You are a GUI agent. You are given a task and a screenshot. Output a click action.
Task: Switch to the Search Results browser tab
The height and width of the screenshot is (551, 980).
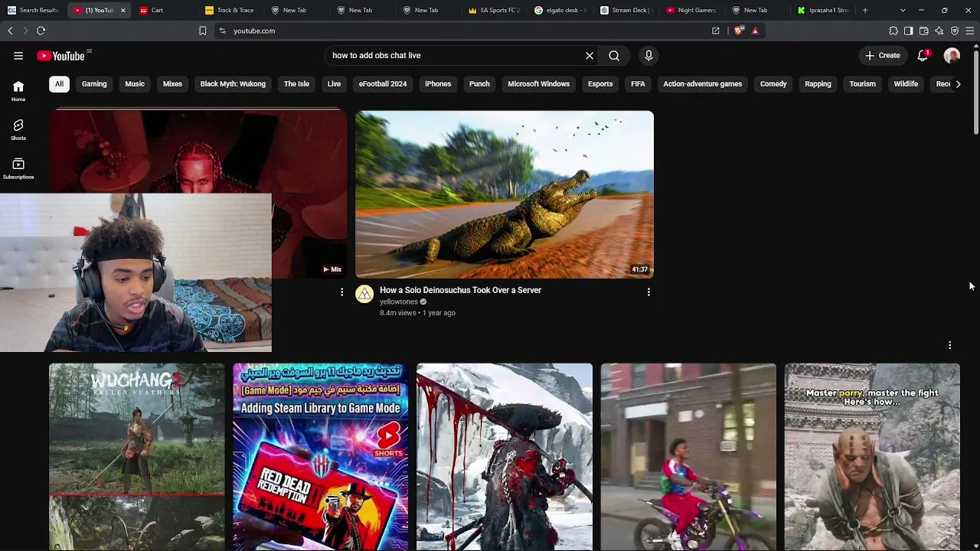click(33, 10)
